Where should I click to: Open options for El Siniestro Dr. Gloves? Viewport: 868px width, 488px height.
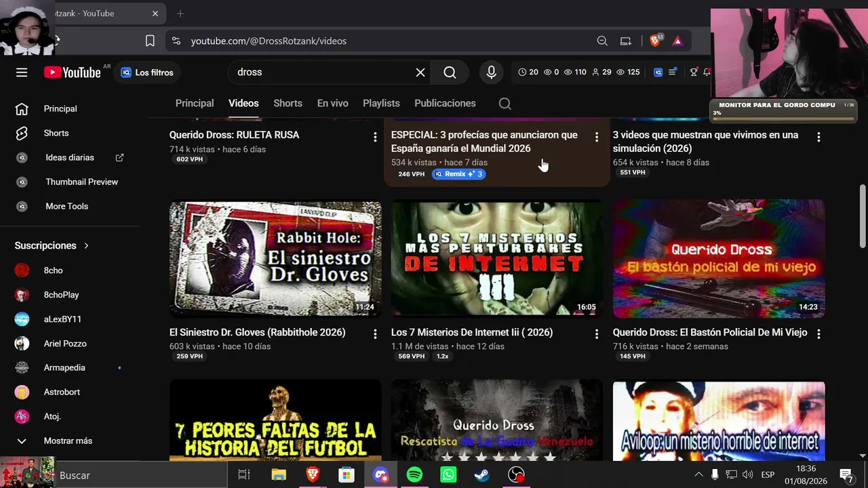coord(375,333)
